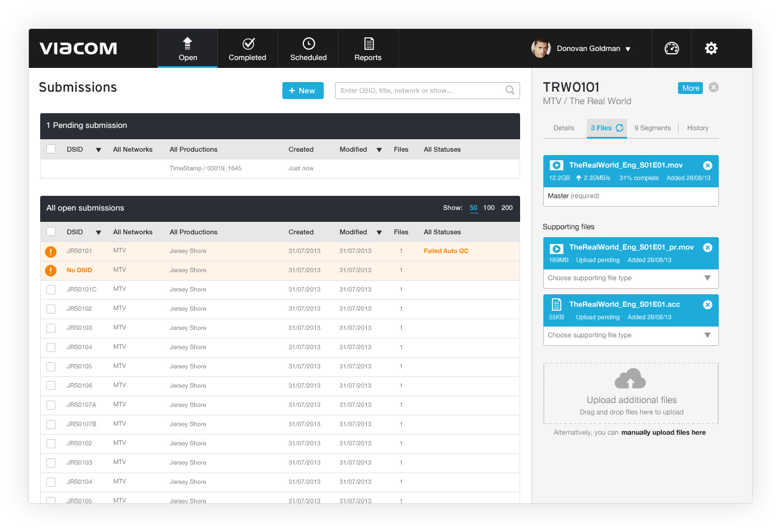Check the JRS0107B row checkbox
The image size is (781, 532).
coord(51,424)
